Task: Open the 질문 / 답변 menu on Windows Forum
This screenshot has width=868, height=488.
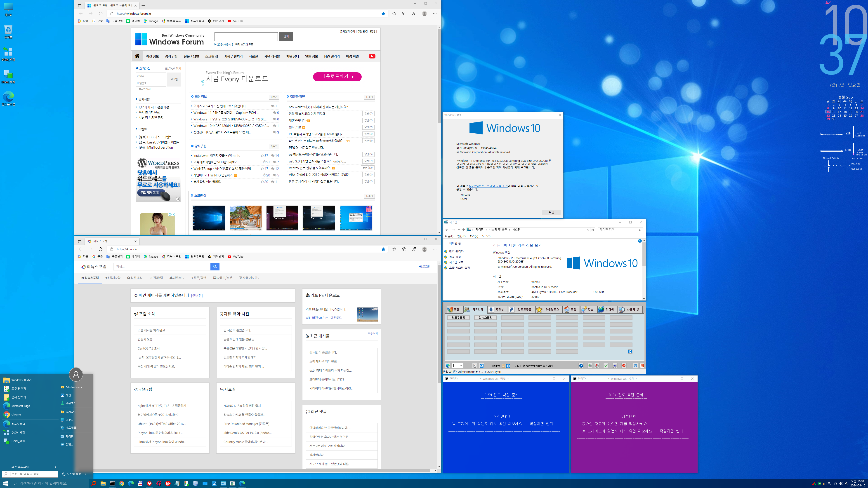Action: point(191,56)
